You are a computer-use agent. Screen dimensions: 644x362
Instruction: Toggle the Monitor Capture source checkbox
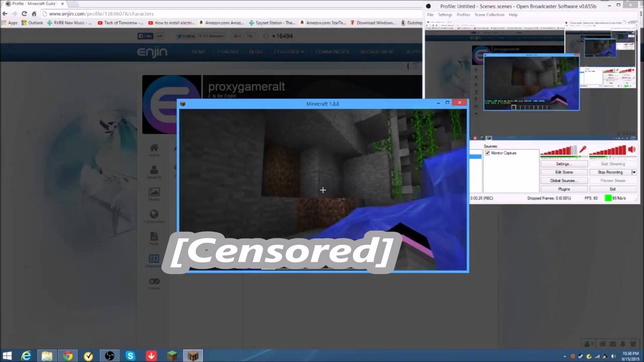pos(487,153)
